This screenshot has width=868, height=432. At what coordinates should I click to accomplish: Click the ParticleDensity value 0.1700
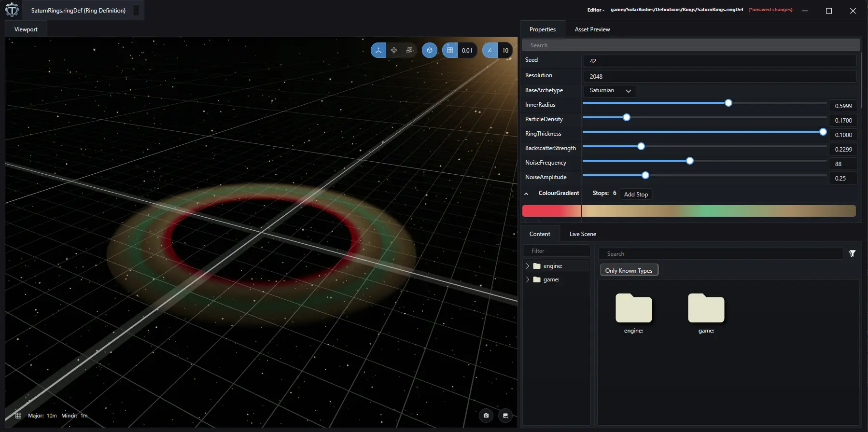click(843, 120)
